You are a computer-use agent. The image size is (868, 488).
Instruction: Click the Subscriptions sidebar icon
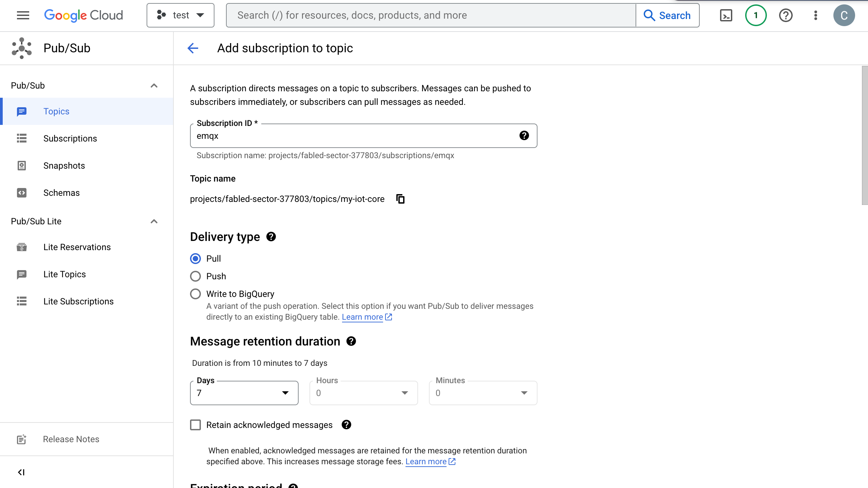tap(21, 138)
